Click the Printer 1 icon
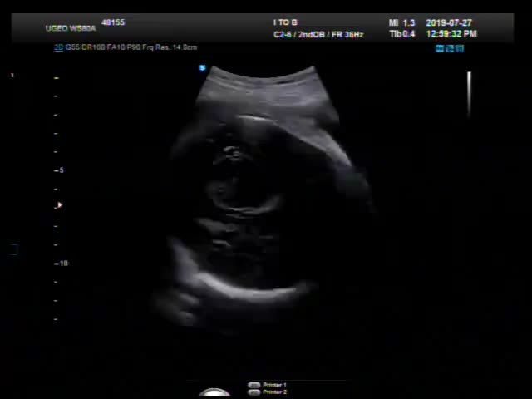Screen dimensions: 532x399 click(x=254, y=385)
